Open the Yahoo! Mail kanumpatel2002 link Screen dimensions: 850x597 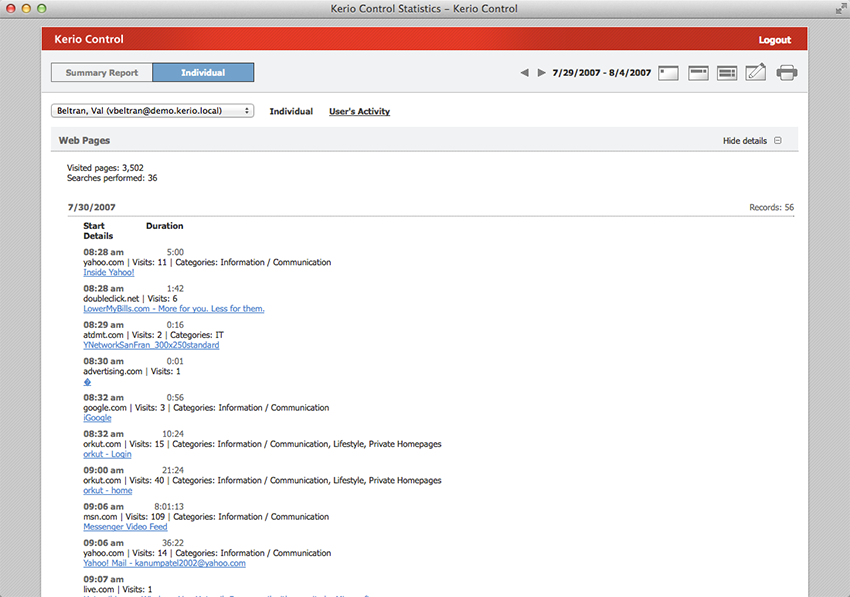pyautogui.click(x=164, y=563)
